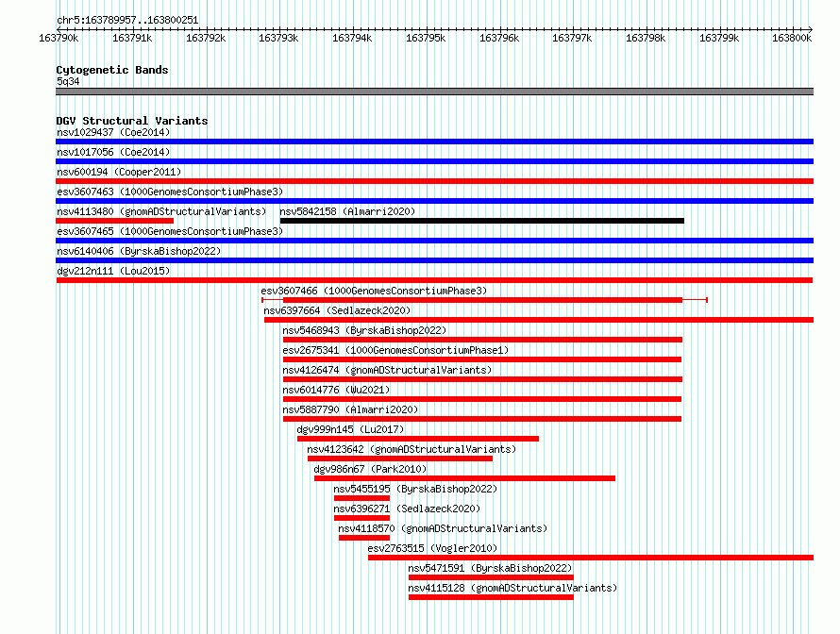Click the chr5:163789957..163800251 region label

pos(127,21)
